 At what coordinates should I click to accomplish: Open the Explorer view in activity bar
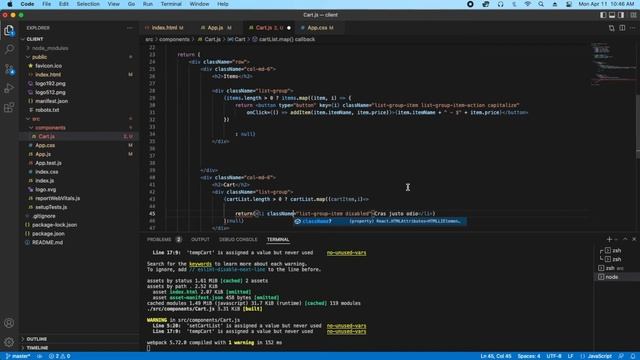[x=9, y=31]
